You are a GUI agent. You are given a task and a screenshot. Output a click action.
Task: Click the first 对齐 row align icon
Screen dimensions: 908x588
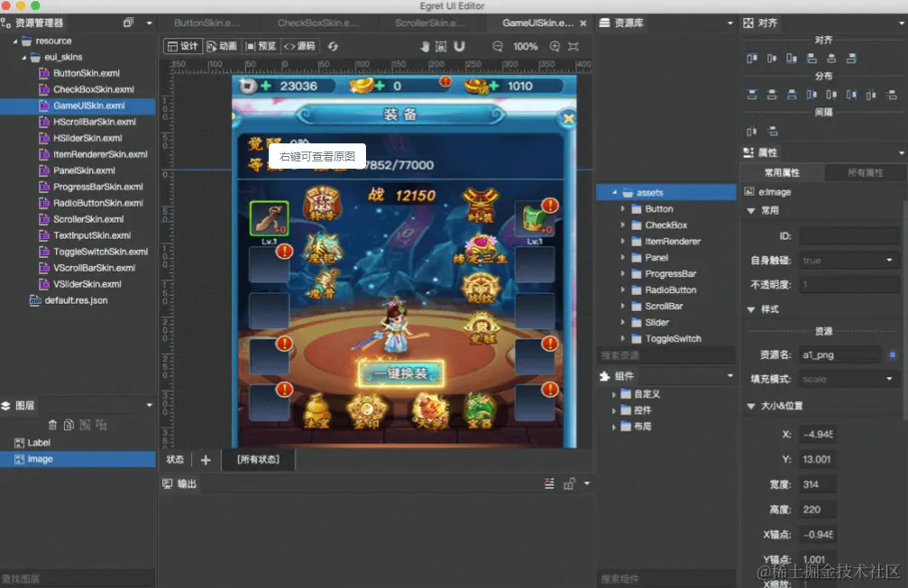(x=752, y=59)
